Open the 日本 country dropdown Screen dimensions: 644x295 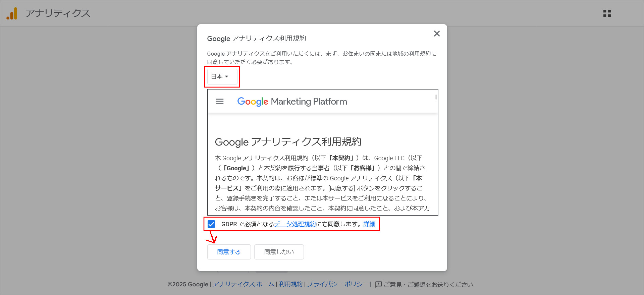pyautogui.click(x=222, y=77)
